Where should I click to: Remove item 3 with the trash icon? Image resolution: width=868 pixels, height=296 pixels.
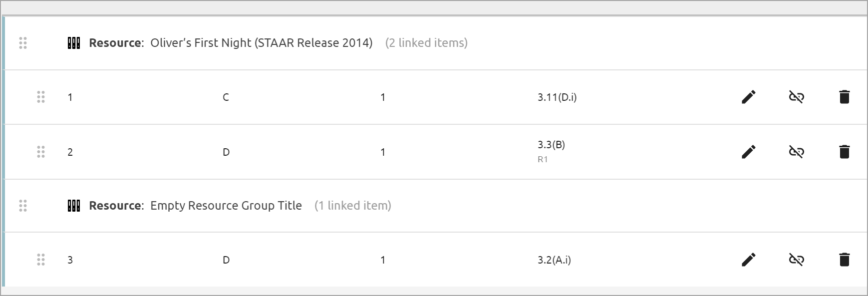844,260
